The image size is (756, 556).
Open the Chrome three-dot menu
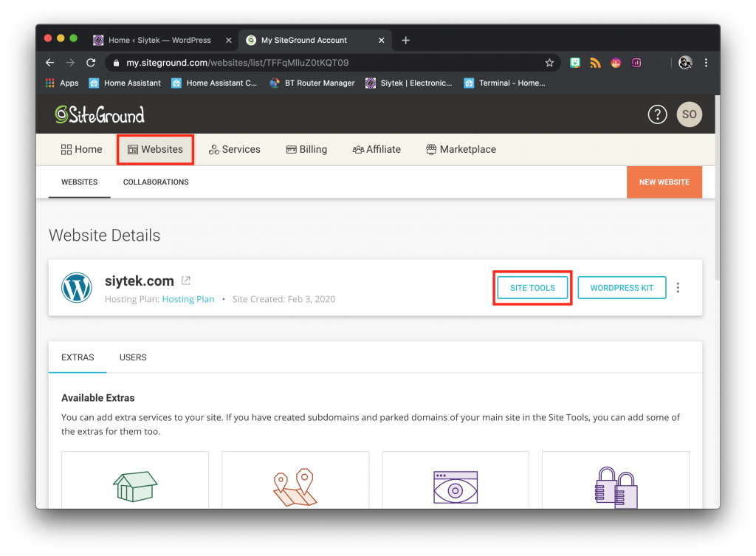706,63
